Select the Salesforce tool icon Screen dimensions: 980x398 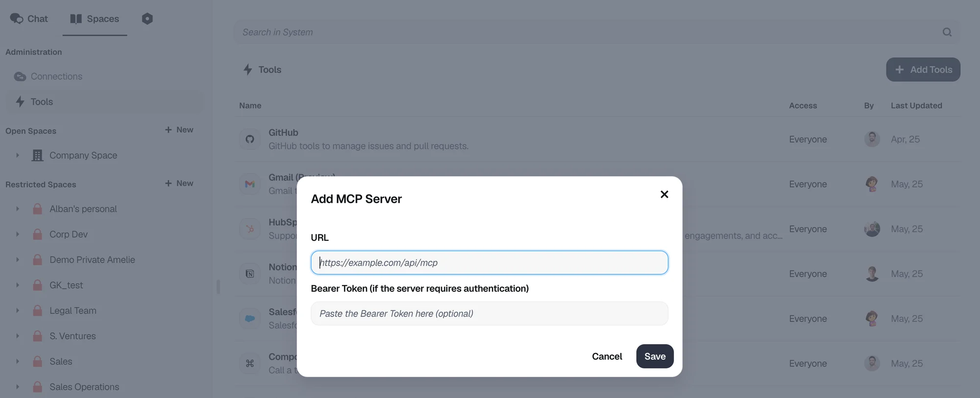[250, 318]
